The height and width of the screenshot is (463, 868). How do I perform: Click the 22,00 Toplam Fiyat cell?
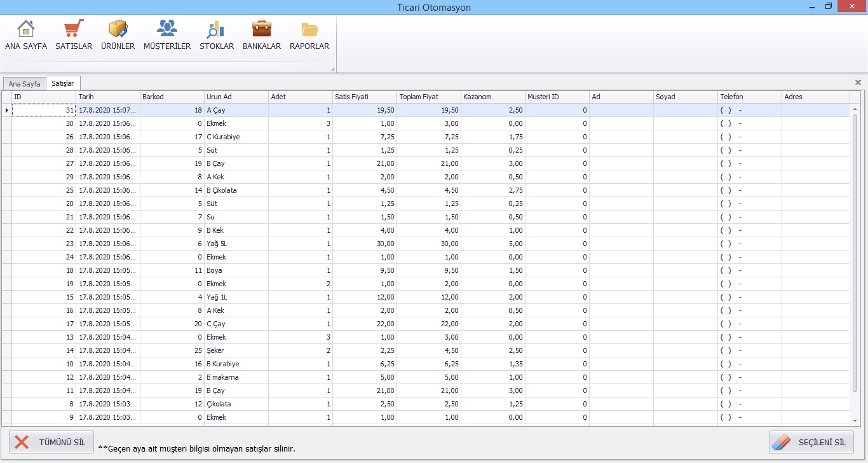tap(428, 324)
